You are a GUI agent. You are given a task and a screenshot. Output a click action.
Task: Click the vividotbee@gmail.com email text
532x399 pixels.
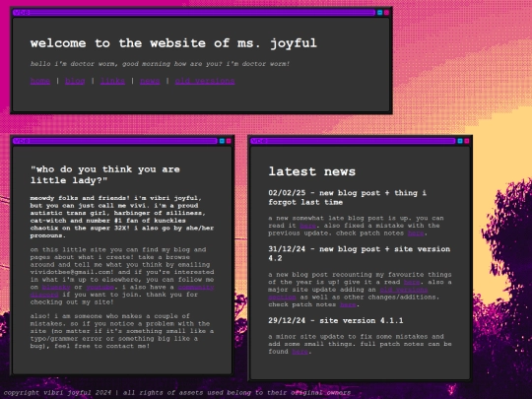point(71,272)
